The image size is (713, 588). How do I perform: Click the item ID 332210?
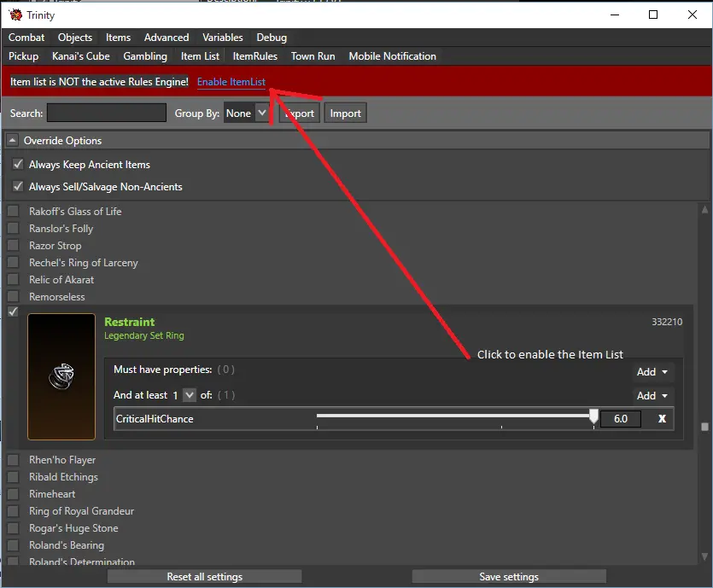(667, 322)
